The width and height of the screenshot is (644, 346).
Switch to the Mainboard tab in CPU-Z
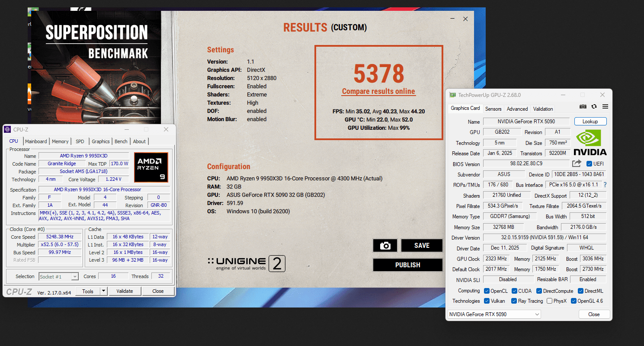(x=36, y=141)
